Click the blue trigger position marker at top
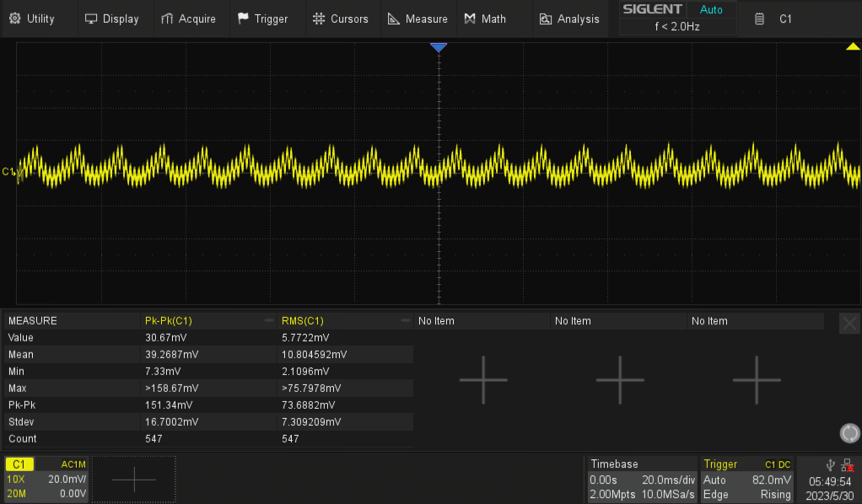 pyautogui.click(x=439, y=47)
